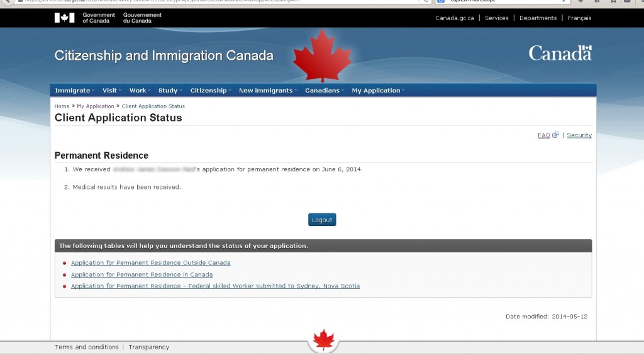Expand the My Application menu
The width and height of the screenshot is (644, 355).
[377, 91]
